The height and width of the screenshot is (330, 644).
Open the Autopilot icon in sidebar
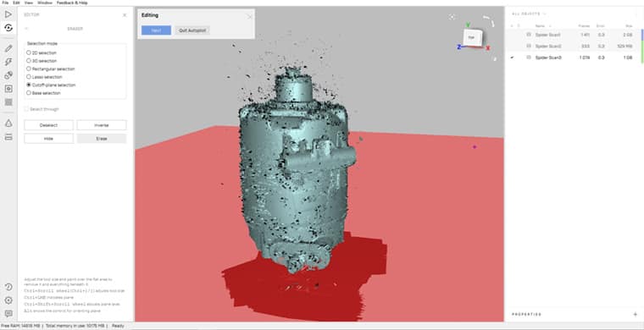[x=8, y=28]
